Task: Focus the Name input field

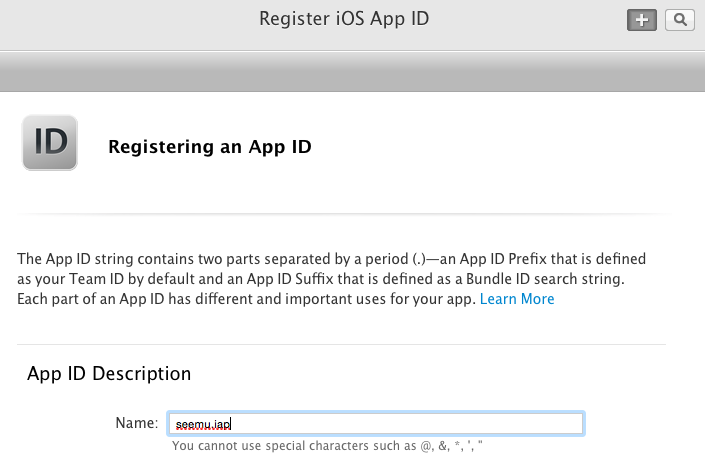Action: tap(376, 423)
